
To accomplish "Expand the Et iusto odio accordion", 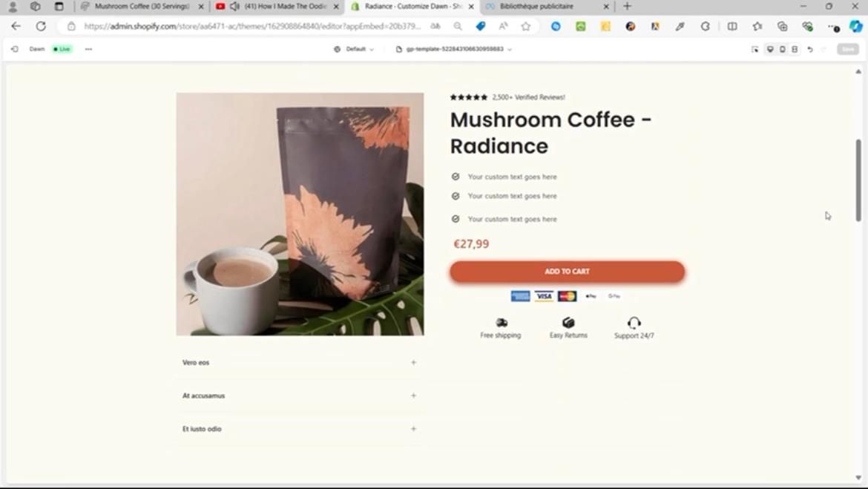I will (x=300, y=429).
